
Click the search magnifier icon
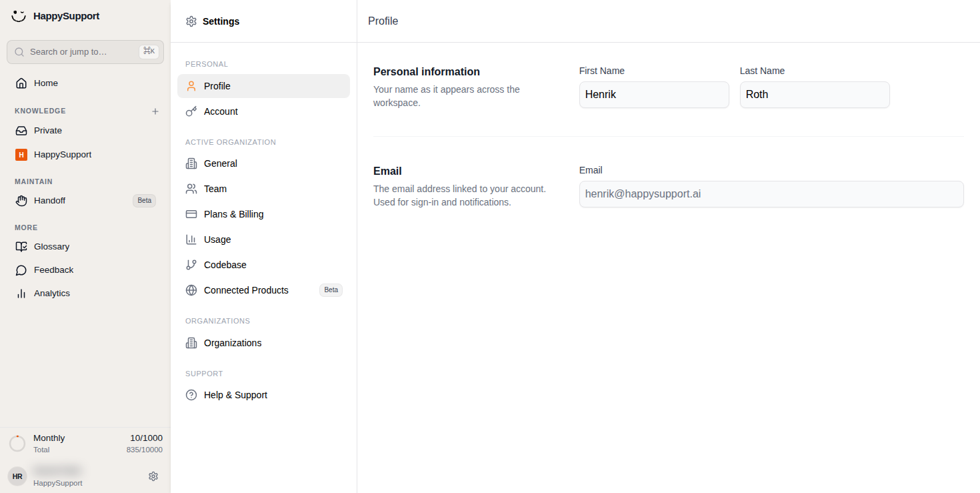coord(19,52)
